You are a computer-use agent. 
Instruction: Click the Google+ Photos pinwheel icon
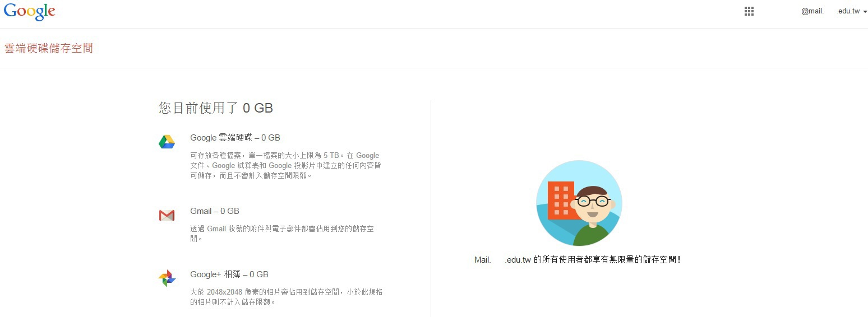[167, 278]
